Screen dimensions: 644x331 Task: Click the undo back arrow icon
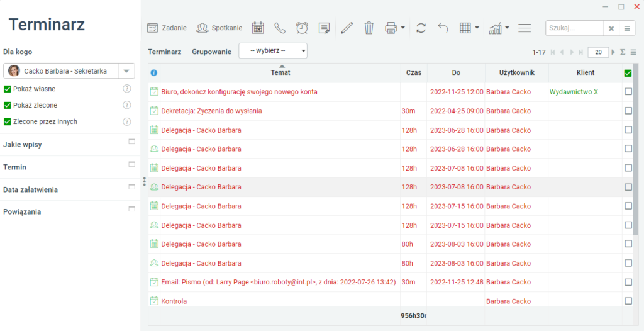(443, 28)
